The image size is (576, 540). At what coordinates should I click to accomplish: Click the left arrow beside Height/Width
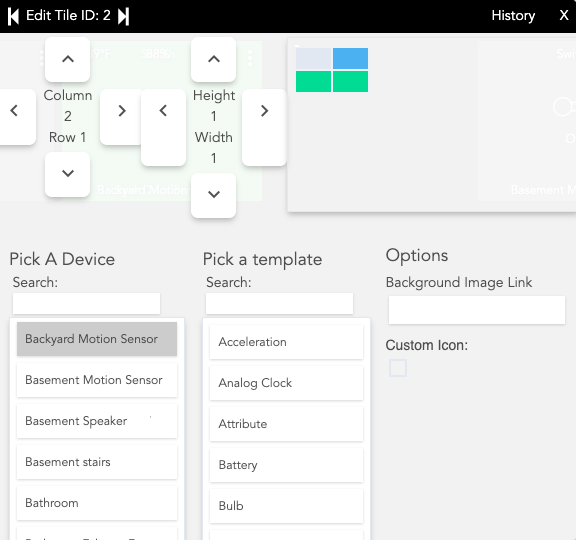tap(163, 127)
